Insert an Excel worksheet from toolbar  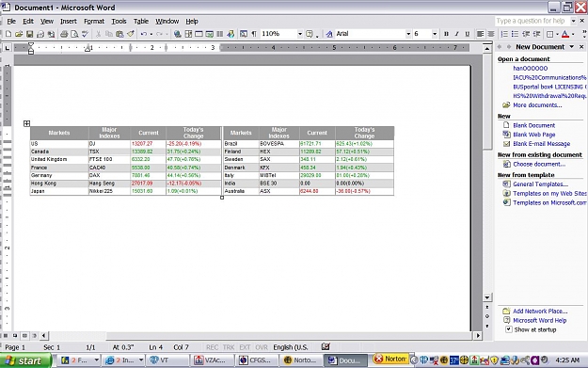point(209,34)
